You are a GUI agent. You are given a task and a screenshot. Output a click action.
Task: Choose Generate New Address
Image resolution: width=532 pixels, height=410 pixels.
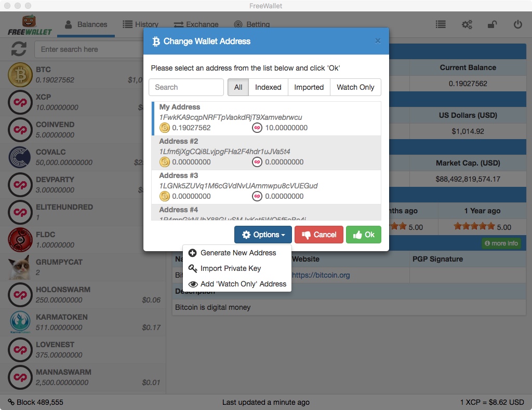[x=237, y=253]
